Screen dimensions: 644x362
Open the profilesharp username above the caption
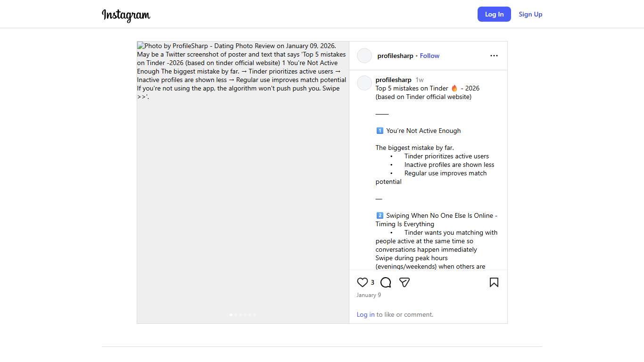click(393, 80)
